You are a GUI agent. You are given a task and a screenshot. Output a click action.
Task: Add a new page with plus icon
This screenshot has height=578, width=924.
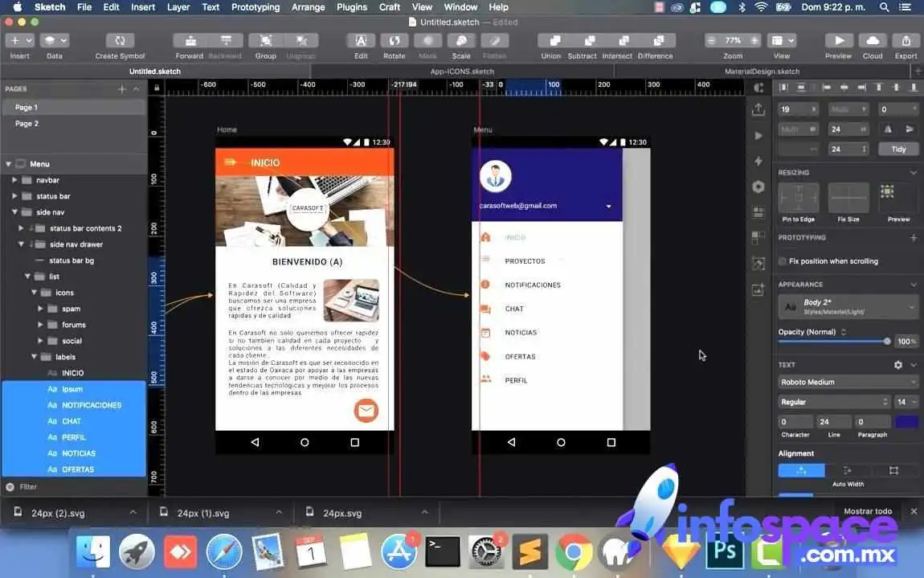[x=122, y=89]
